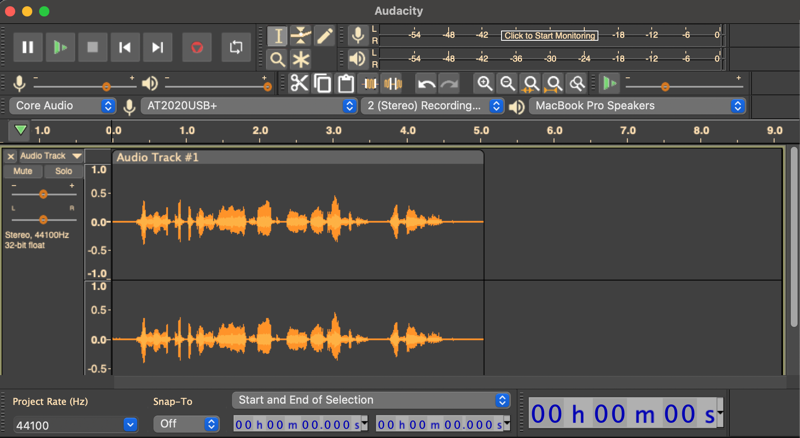Open the Audio Track name dropdown menu
The image size is (800, 438).
click(51, 156)
